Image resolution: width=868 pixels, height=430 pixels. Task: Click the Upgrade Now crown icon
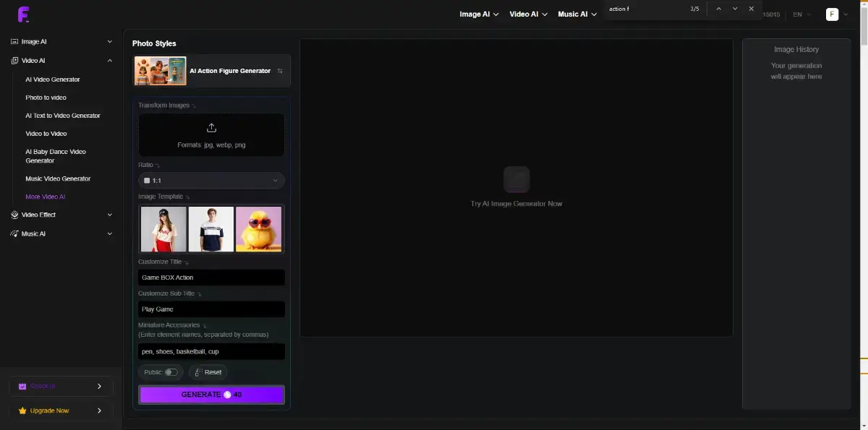pyautogui.click(x=22, y=410)
